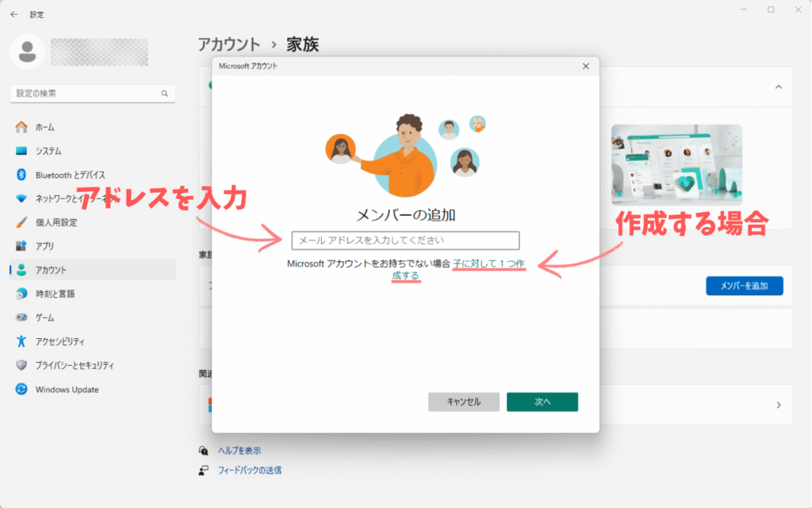This screenshot has height=508, width=812.
Task: Click the Family Safety preview image
Action: click(676, 164)
